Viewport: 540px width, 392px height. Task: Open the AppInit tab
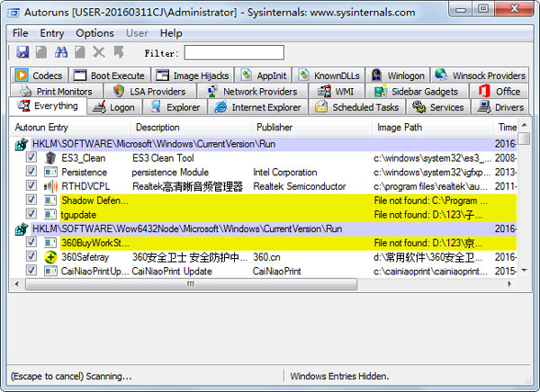click(264, 76)
